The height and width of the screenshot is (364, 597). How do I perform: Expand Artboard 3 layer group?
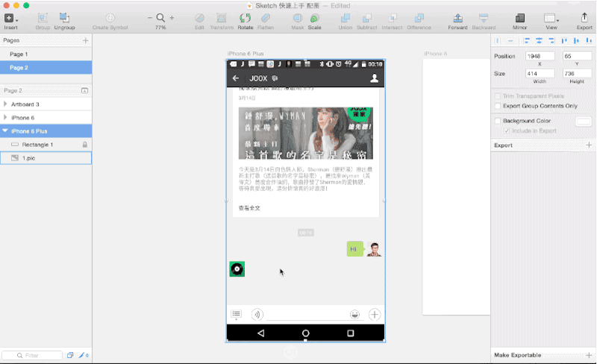5,104
